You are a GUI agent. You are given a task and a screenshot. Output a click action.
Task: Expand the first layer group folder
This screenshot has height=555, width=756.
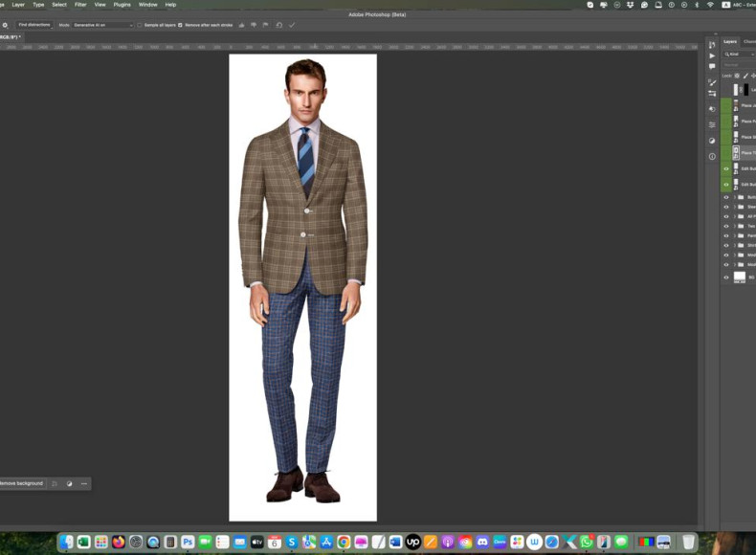pyautogui.click(x=734, y=197)
